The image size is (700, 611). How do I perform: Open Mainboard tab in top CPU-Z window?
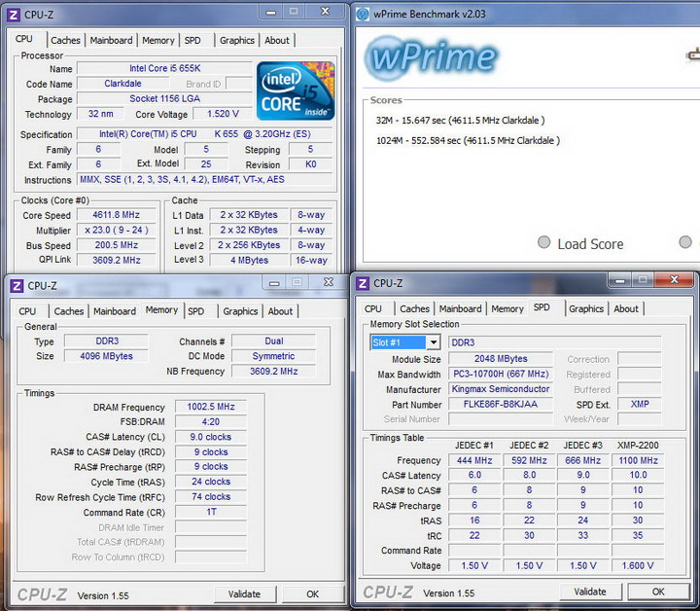111,40
